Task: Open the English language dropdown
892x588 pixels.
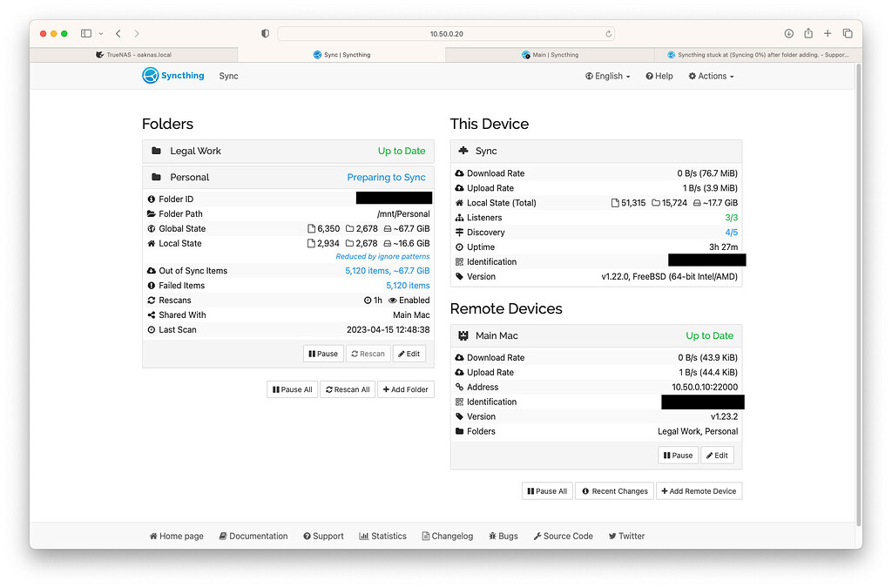Action: pyautogui.click(x=607, y=76)
